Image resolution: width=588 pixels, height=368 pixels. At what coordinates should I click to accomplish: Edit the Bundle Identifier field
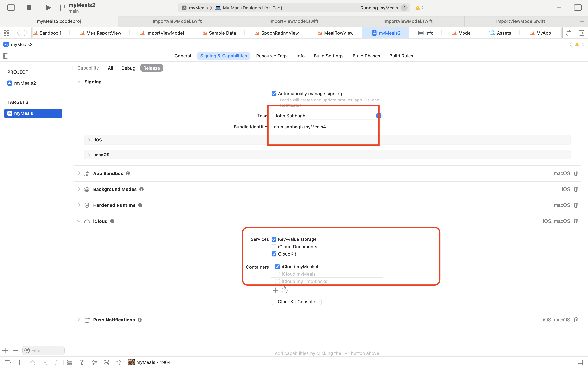coord(327,127)
